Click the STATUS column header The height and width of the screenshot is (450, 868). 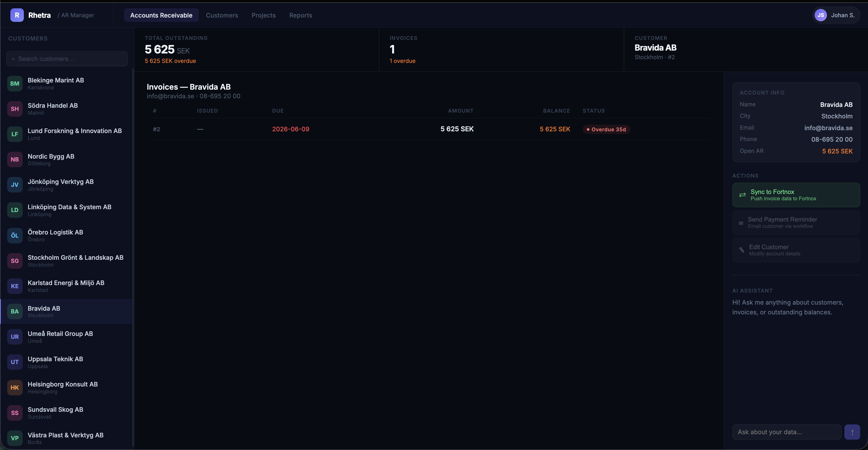[594, 111]
